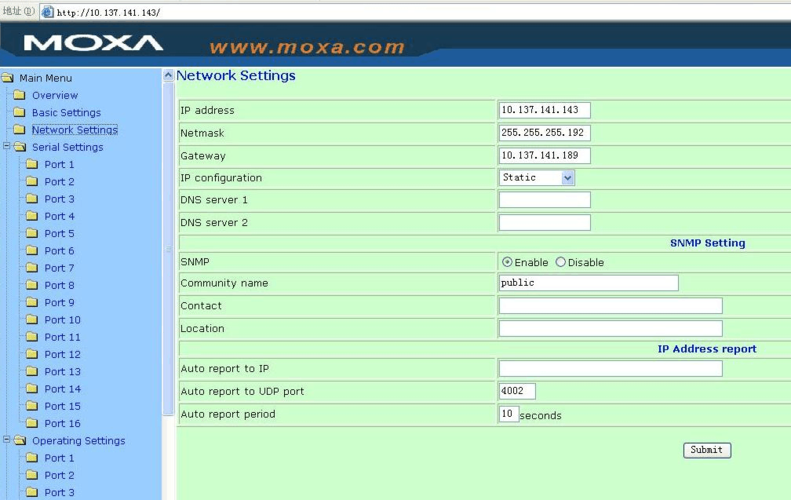
Task: Click the DNS server 1 field
Action: 544,200
